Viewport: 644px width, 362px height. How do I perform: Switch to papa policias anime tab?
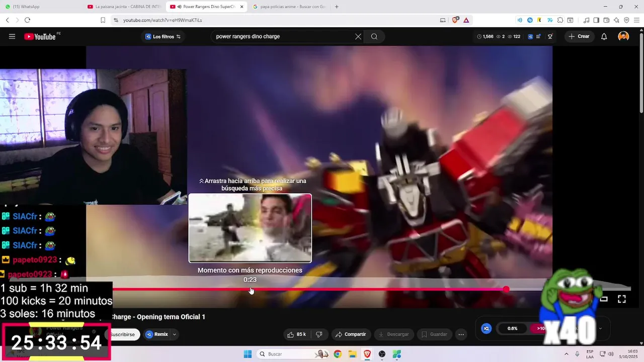click(289, 7)
